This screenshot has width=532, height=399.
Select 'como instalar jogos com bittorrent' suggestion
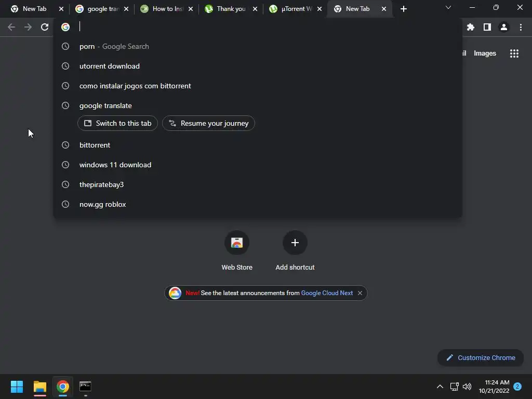pos(258,86)
